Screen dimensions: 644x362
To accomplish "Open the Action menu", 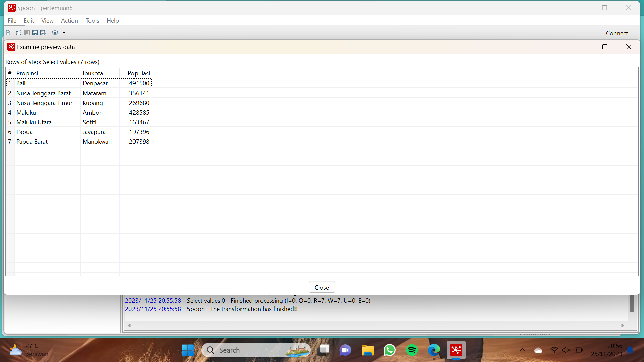I will tap(69, 21).
